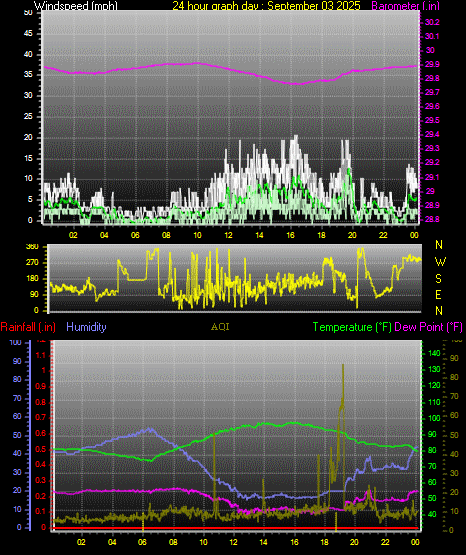Click the AQI legend label
This screenshot has height=555, width=466.
(x=220, y=327)
